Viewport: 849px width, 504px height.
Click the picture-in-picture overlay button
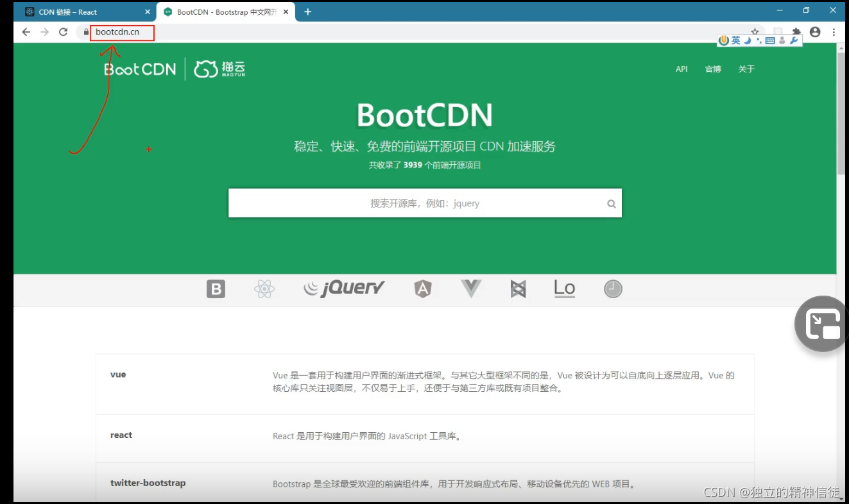823,324
